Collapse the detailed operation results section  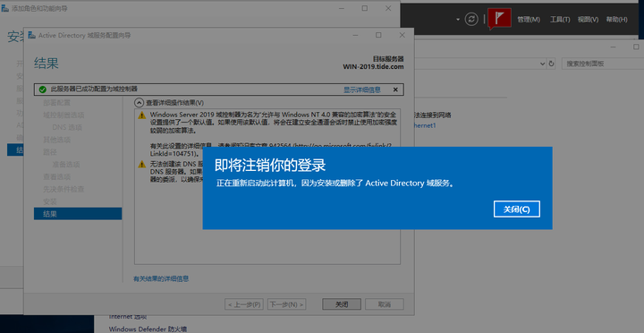click(140, 102)
